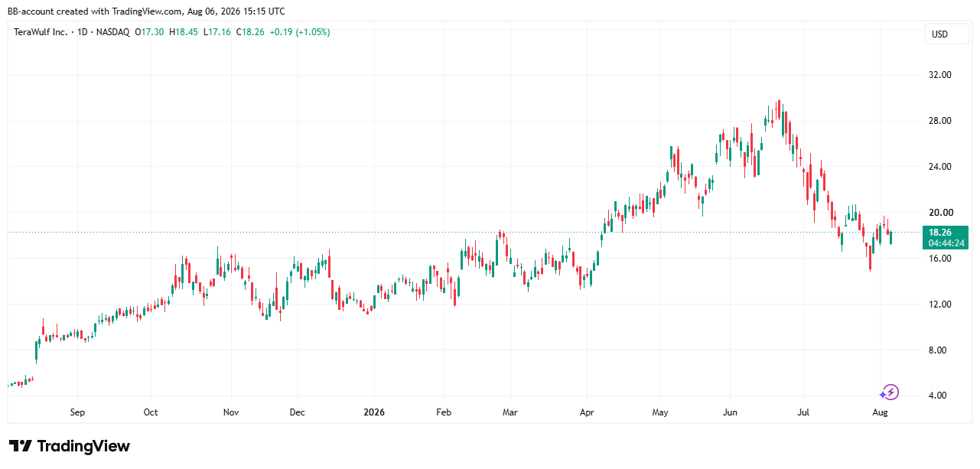Click the Oct label on time axis
This screenshot has height=469, width=980.
click(151, 412)
